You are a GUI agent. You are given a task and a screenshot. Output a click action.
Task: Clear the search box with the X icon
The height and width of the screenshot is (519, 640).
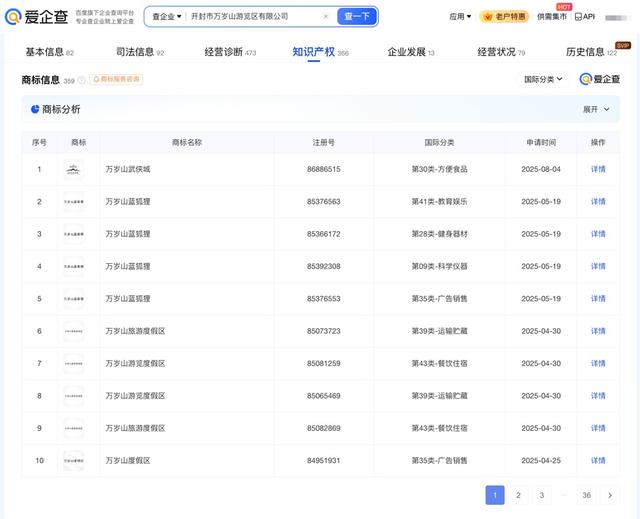[326, 17]
